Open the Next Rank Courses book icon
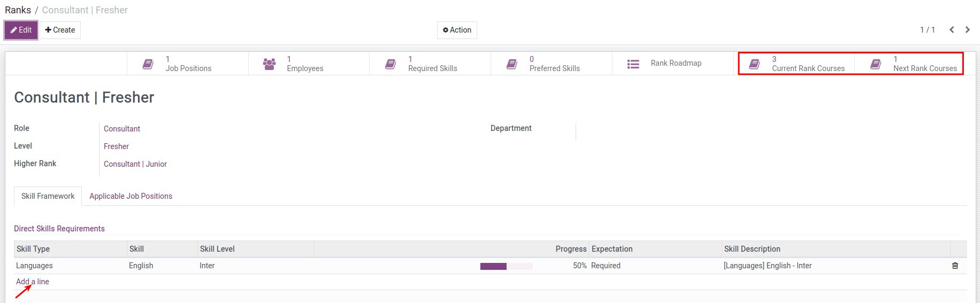Screen dimensions: 980x303 (876, 64)
